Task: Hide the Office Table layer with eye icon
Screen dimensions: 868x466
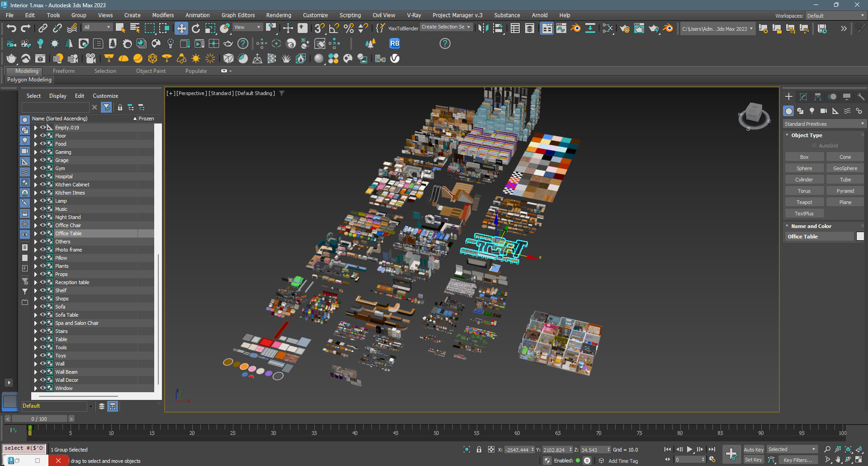Action: tap(43, 233)
